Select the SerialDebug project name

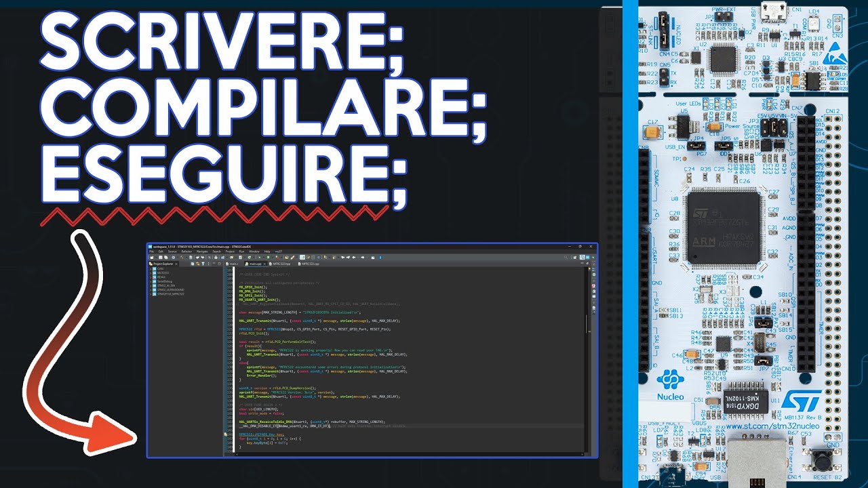coord(165,281)
